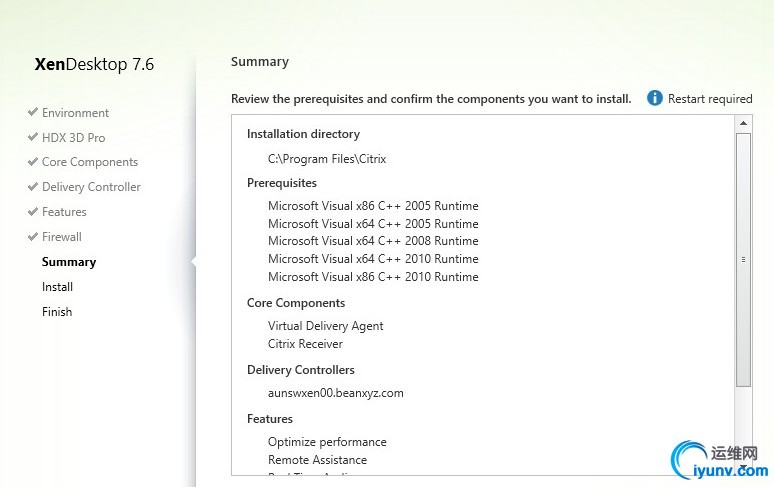The height and width of the screenshot is (487, 774).
Task: Go back to the Firewall step
Action: click(62, 237)
